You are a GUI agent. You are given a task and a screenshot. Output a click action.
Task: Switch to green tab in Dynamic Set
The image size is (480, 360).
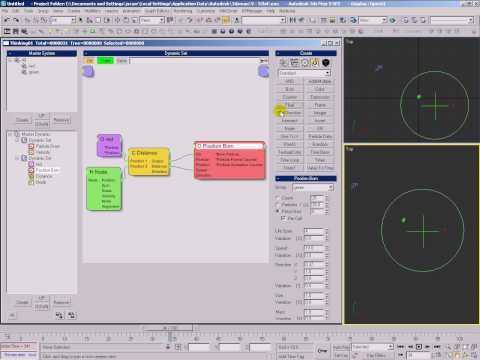point(105,61)
